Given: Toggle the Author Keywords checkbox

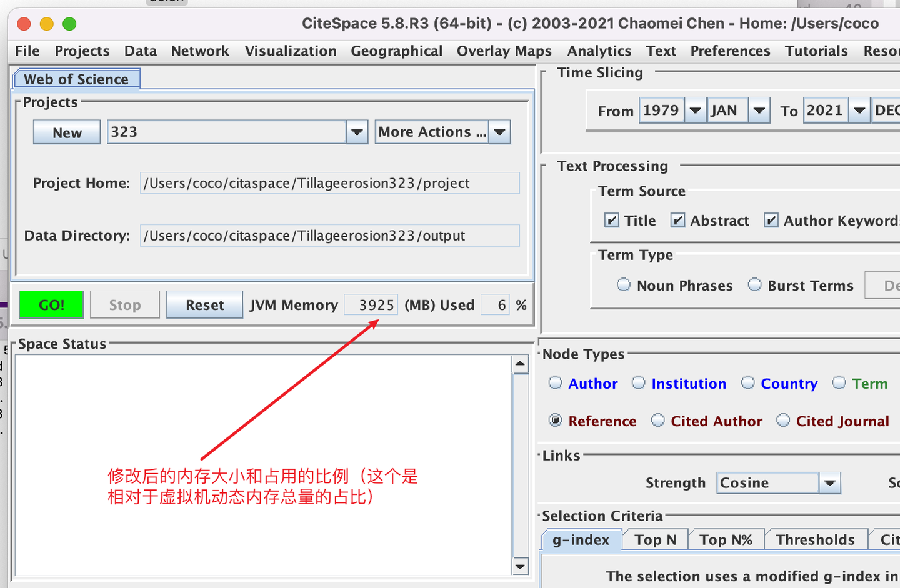Looking at the screenshot, I should (x=771, y=221).
